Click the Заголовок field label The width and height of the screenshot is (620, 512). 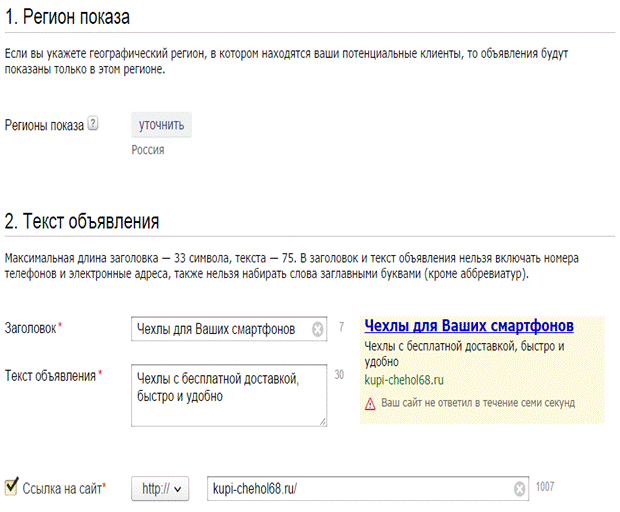pyautogui.click(x=30, y=328)
